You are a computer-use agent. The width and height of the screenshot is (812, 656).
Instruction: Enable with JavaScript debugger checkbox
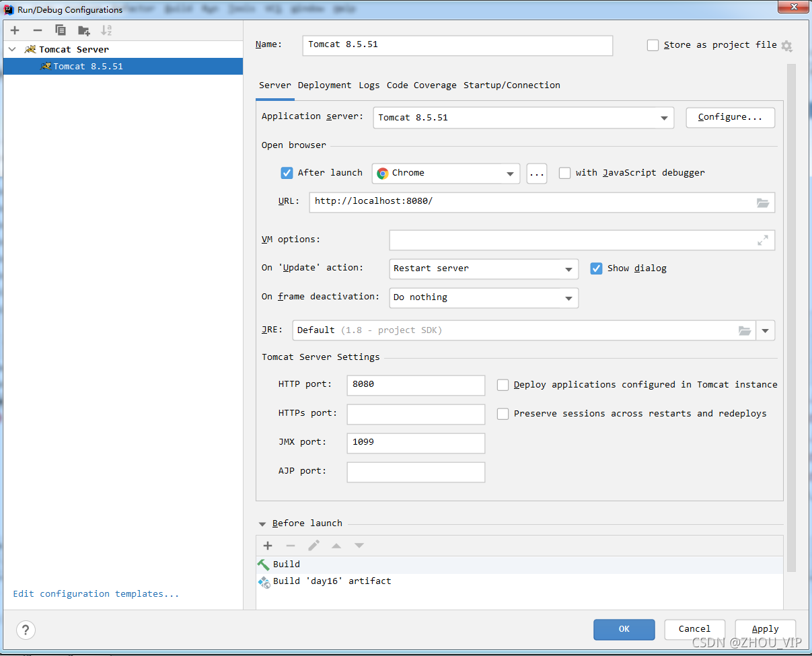564,173
